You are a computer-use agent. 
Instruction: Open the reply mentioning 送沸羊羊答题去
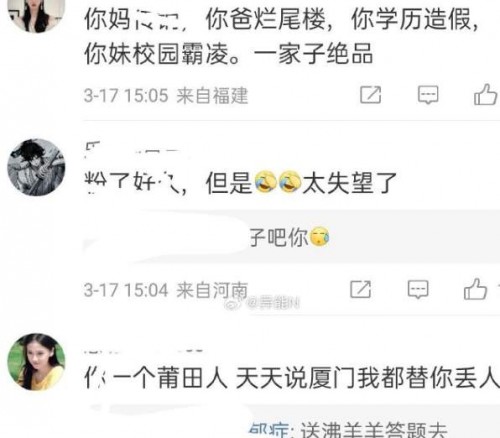coord(348,430)
